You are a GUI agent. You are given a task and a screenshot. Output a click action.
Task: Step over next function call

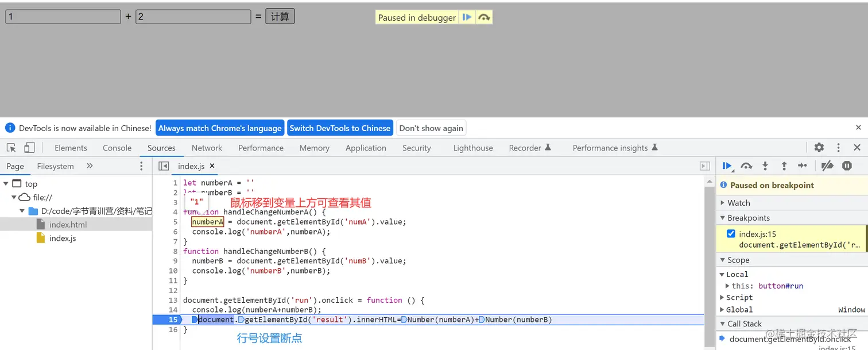pyautogui.click(x=746, y=166)
